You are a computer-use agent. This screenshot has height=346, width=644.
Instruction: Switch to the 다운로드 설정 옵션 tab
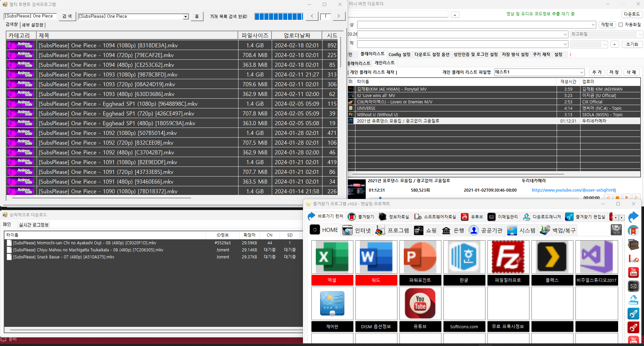click(x=432, y=54)
